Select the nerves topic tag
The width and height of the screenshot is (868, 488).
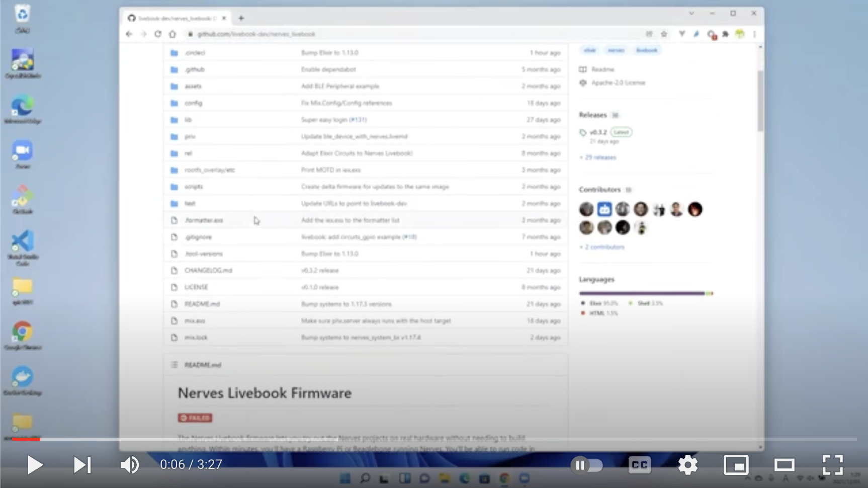[x=616, y=50]
